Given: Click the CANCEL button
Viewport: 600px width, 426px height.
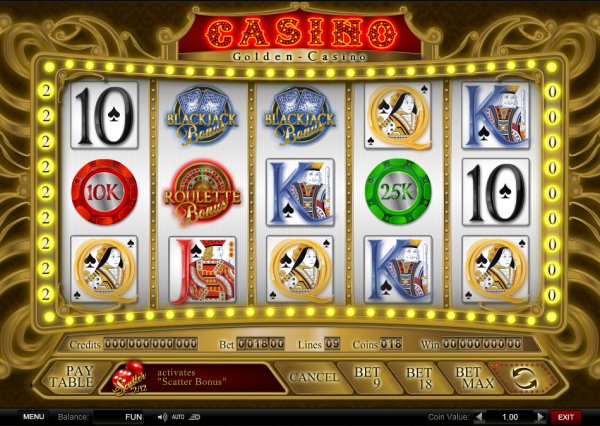Looking at the screenshot, I should tap(314, 377).
